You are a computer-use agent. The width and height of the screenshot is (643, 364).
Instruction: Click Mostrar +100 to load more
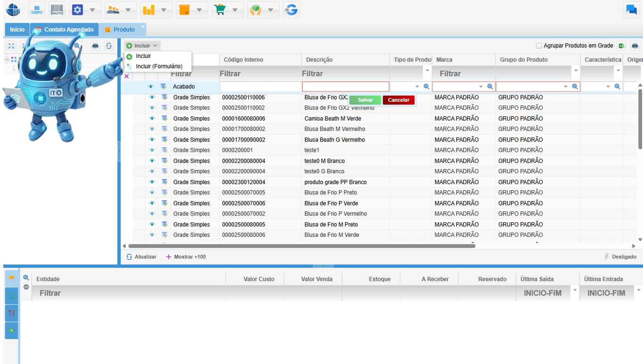pos(186,257)
